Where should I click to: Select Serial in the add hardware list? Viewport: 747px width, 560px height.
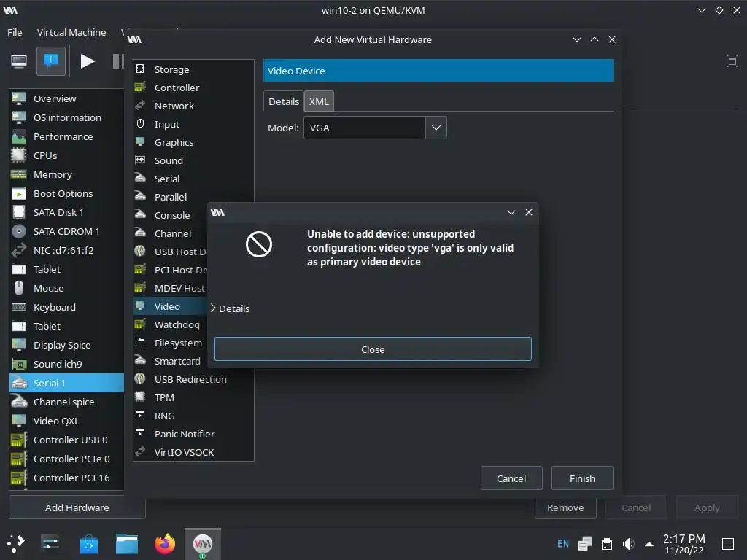click(x=193, y=179)
